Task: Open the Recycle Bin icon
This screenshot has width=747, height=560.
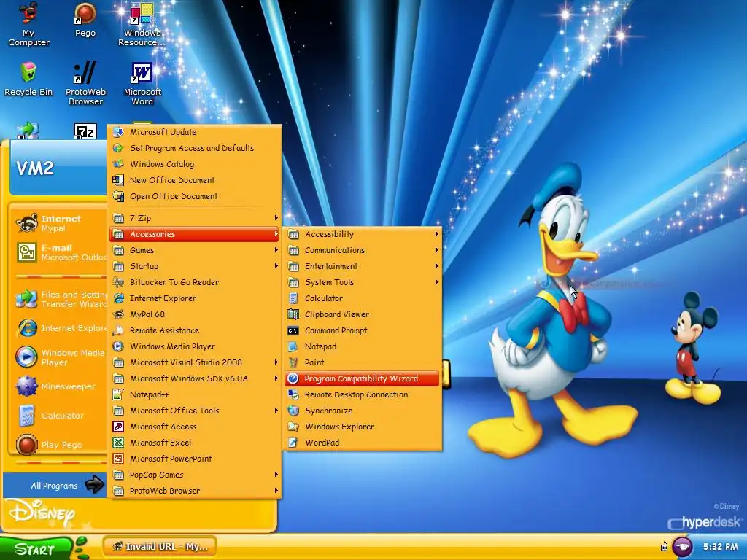Action: click(x=28, y=79)
